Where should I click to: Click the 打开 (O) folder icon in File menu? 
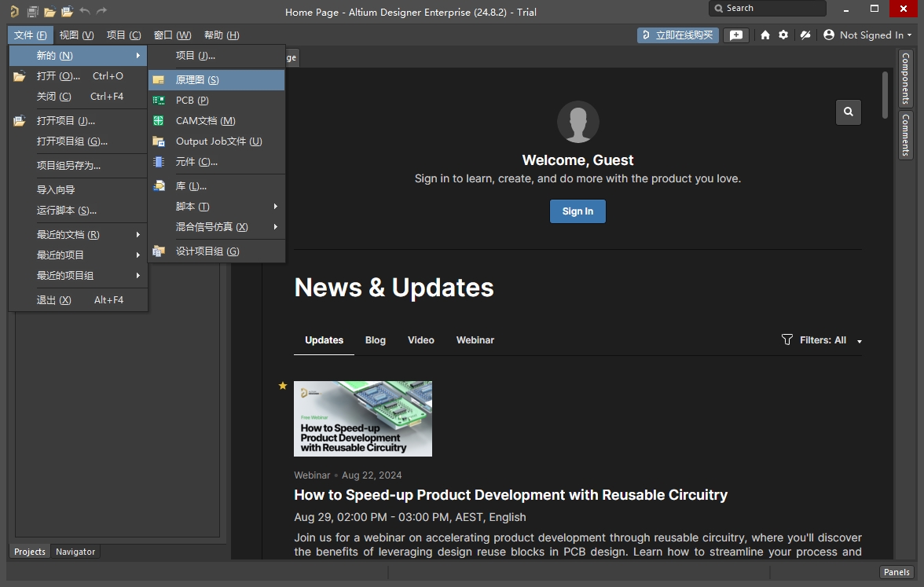[20, 76]
